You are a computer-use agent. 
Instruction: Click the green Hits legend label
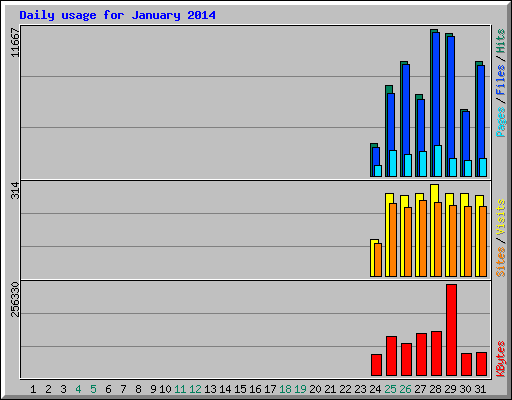coord(500,41)
